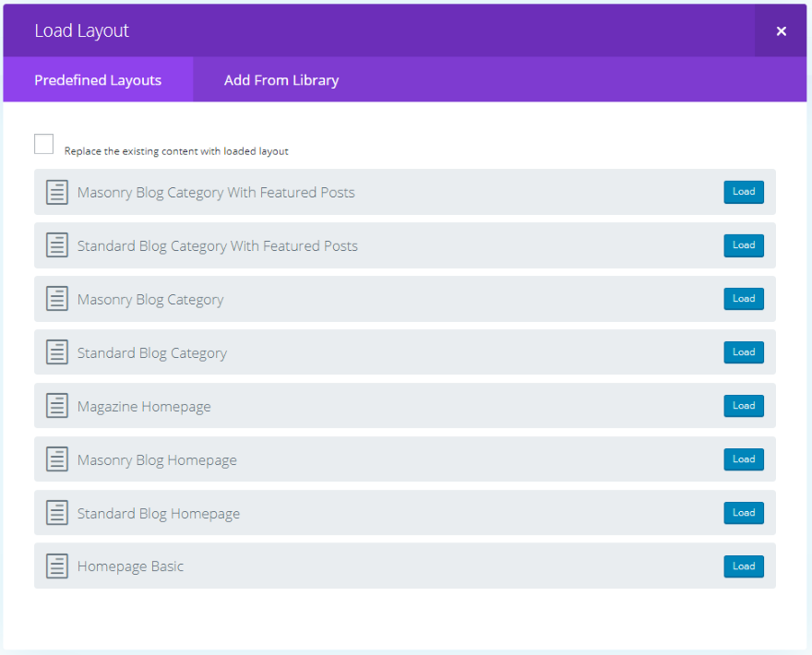This screenshot has width=812, height=655.
Task: Click the layout icon next to Masonry Blog Category
Action: [57, 299]
